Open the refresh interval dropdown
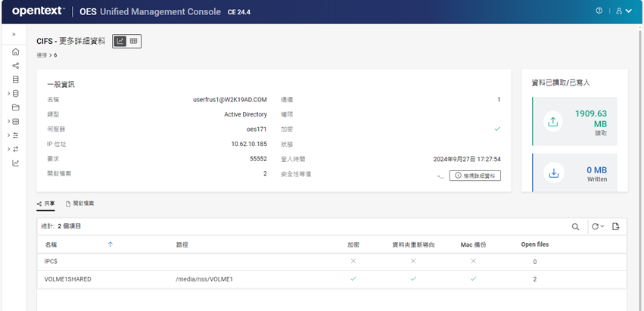The height and width of the screenshot is (311, 644). [598, 226]
